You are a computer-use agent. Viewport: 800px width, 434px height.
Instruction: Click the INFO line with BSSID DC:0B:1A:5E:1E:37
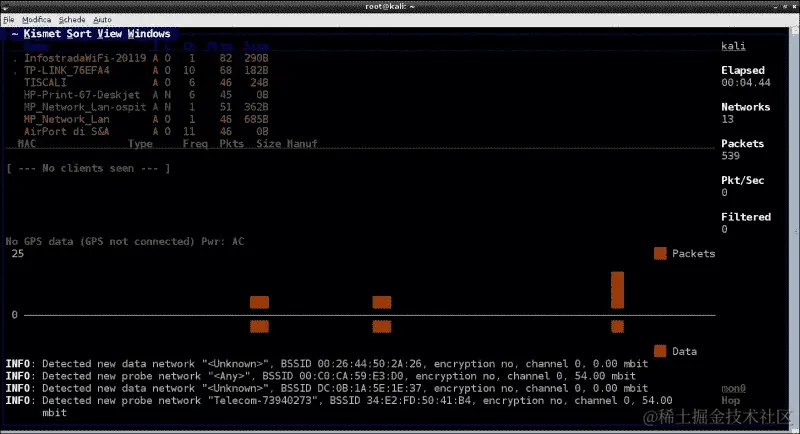[327, 389]
